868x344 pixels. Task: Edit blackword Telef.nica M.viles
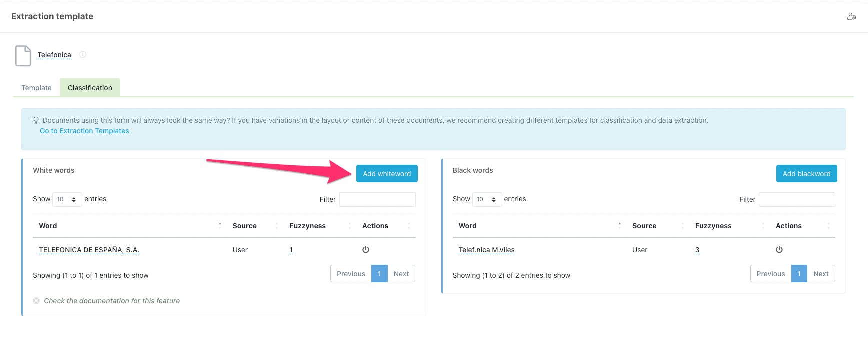487,250
